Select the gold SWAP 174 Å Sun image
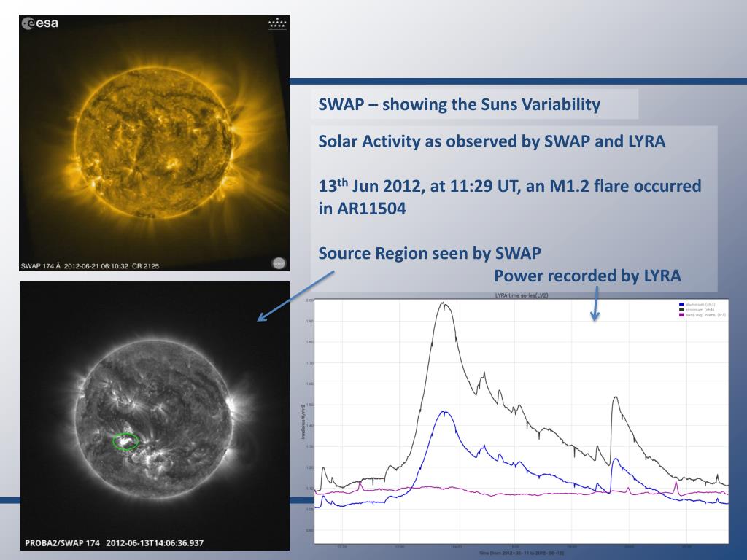747x560 pixels. [154, 143]
